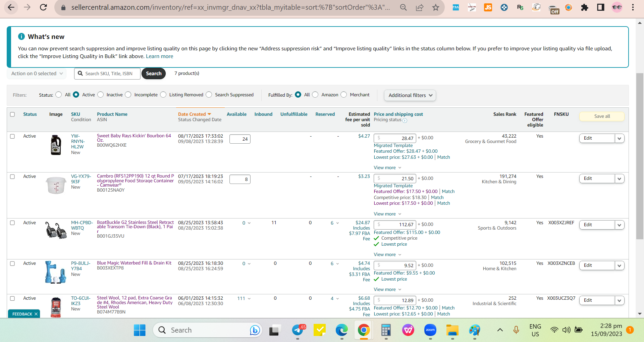
Task: Open the Sweet Baby Rays Kickin' Bourbon product link
Action: click(134, 138)
